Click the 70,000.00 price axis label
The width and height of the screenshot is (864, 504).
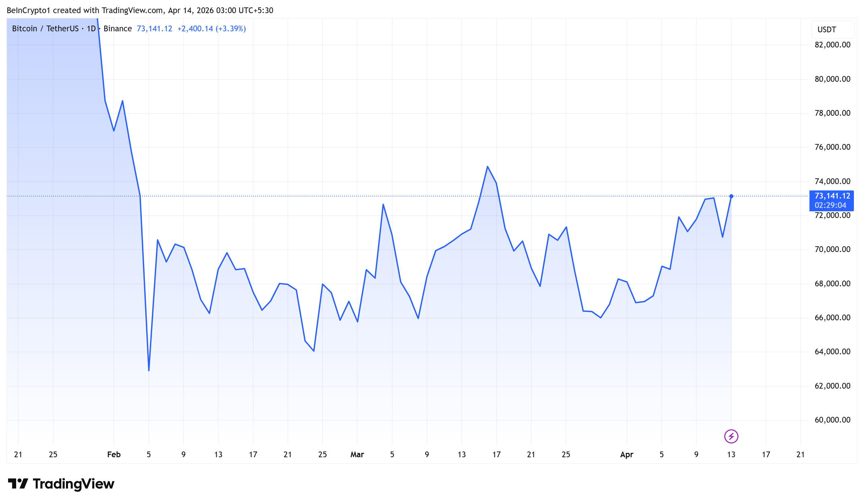832,249
